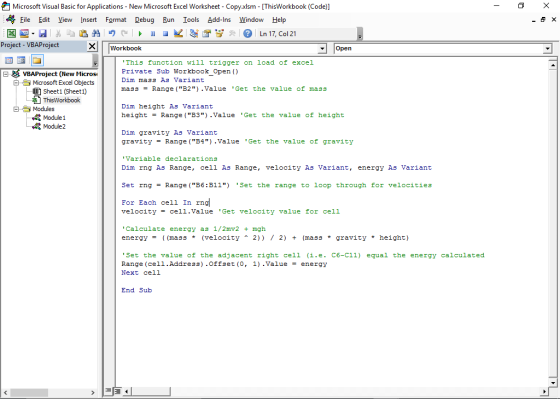Viewport: 560px width, 399px height.
Task: Click code editor horizontal scroll right arrow
Action: 544,391
